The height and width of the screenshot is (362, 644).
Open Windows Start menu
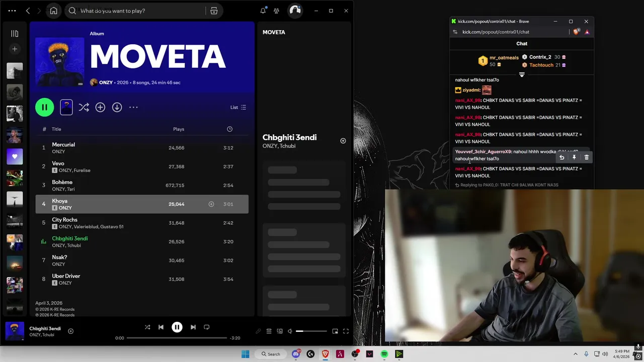coord(245,354)
